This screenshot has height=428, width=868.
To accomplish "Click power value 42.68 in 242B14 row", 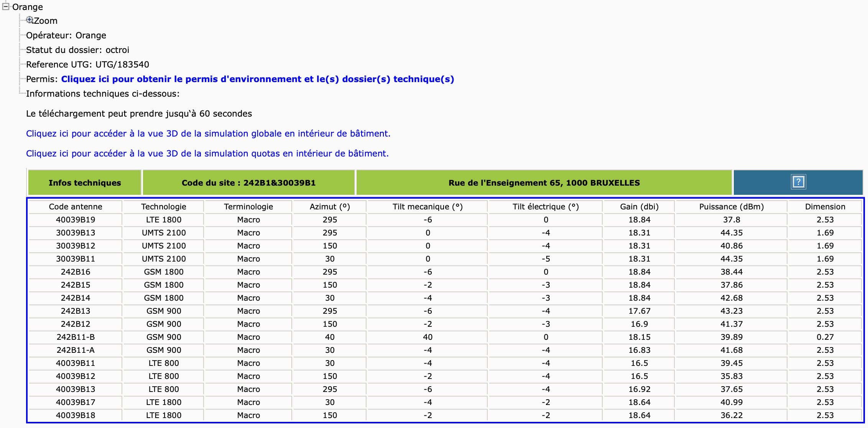I will pos(732,298).
